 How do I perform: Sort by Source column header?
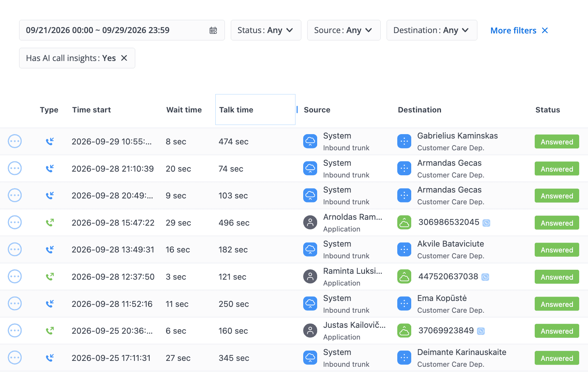pyautogui.click(x=317, y=110)
